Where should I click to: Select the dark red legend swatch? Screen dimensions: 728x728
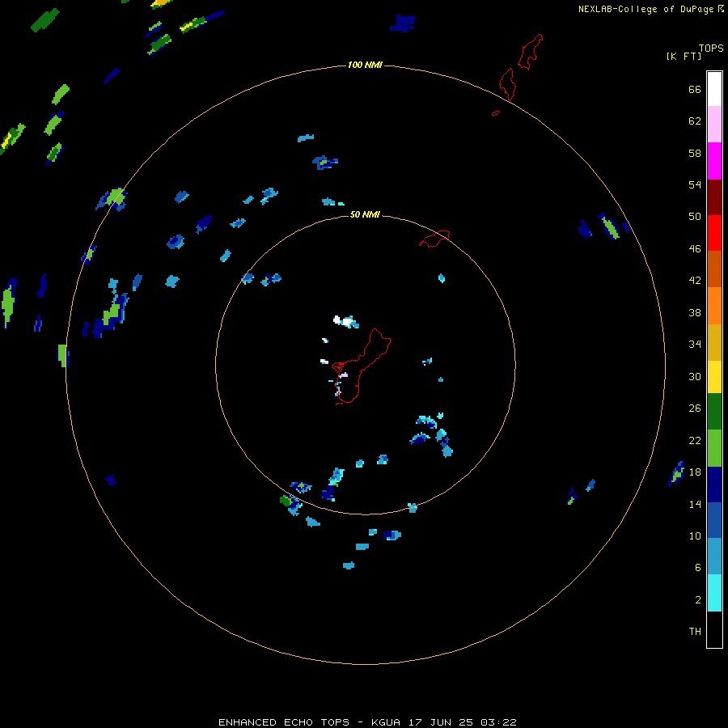point(714,197)
